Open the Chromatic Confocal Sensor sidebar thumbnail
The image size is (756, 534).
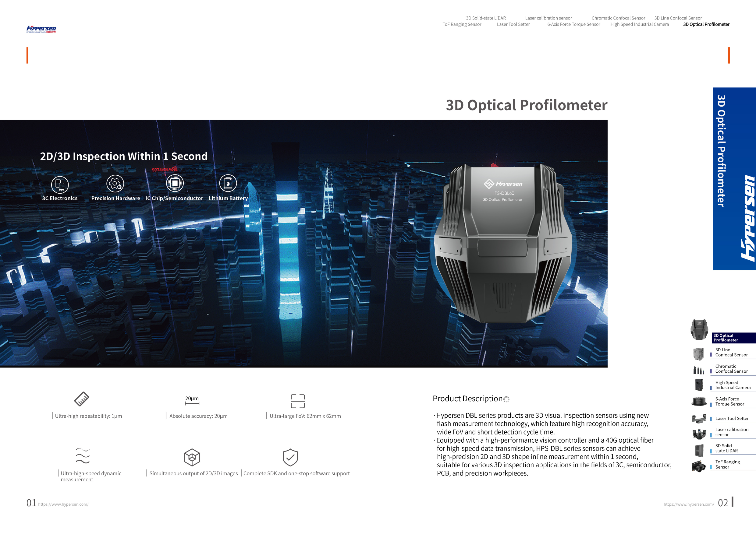click(x=699, y=370)
